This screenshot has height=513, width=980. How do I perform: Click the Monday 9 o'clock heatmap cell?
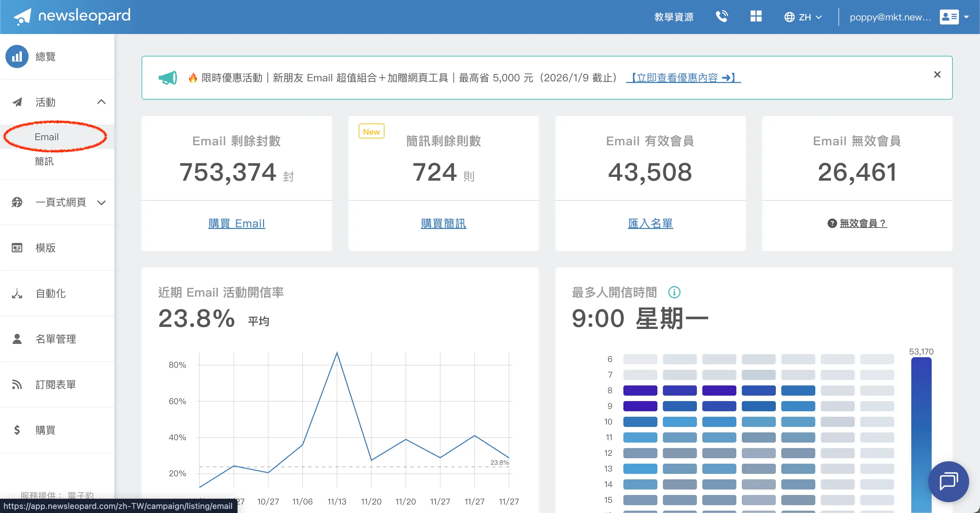pyautogui.click(x=640, y=406)
